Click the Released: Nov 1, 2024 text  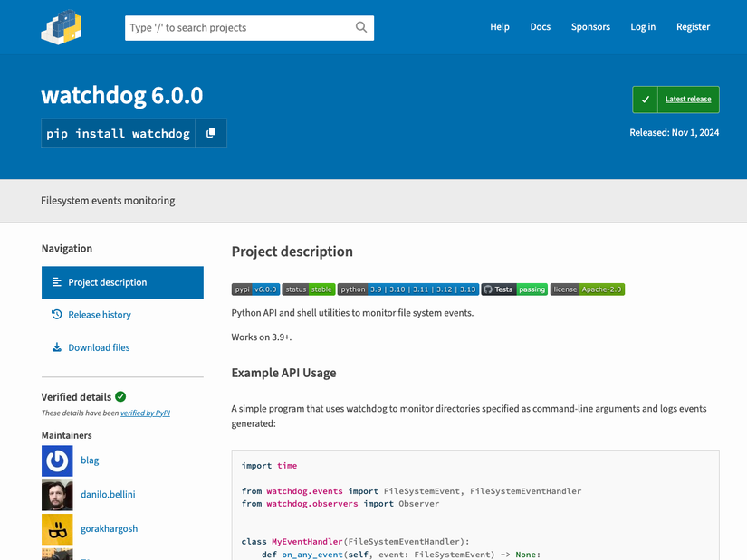(674, 132)
